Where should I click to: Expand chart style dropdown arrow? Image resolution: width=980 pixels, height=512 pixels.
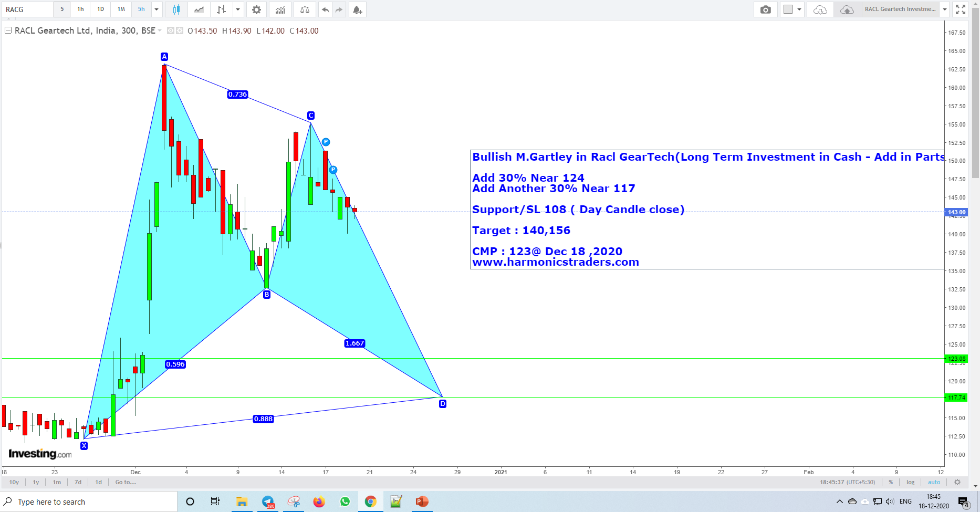(x=238, y=9)
